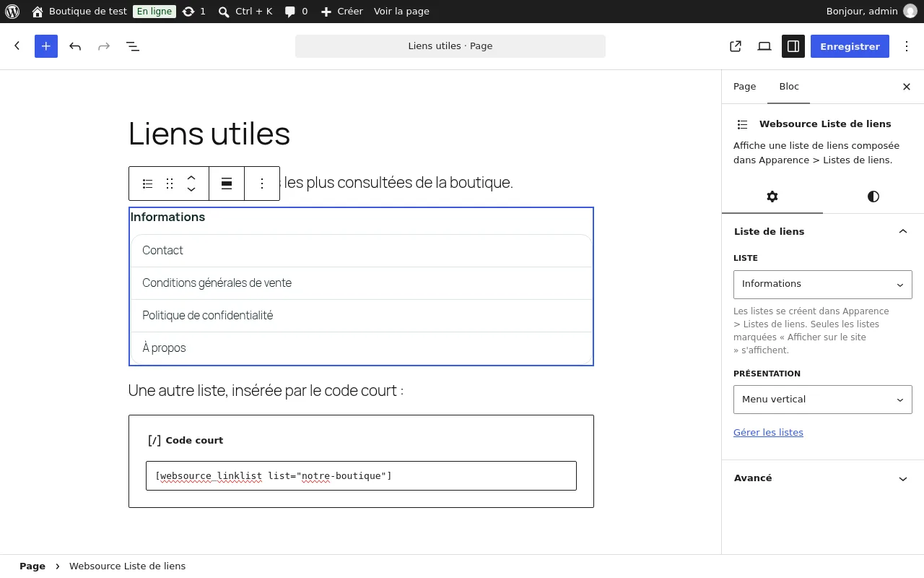924x578 pixels.
Task: Click the À propos row
Action: click(x=361, y=348)
